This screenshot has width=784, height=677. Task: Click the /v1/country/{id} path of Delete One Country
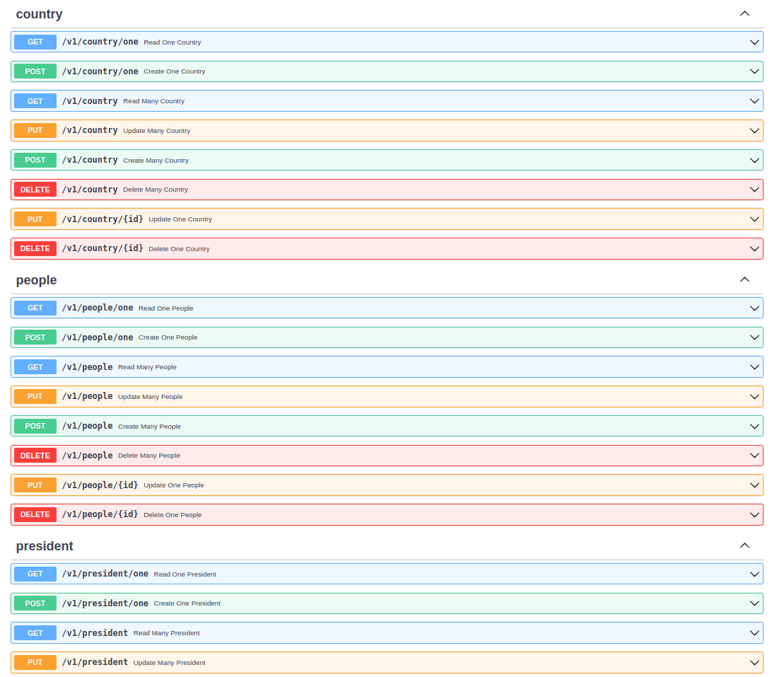click(103, 249)
